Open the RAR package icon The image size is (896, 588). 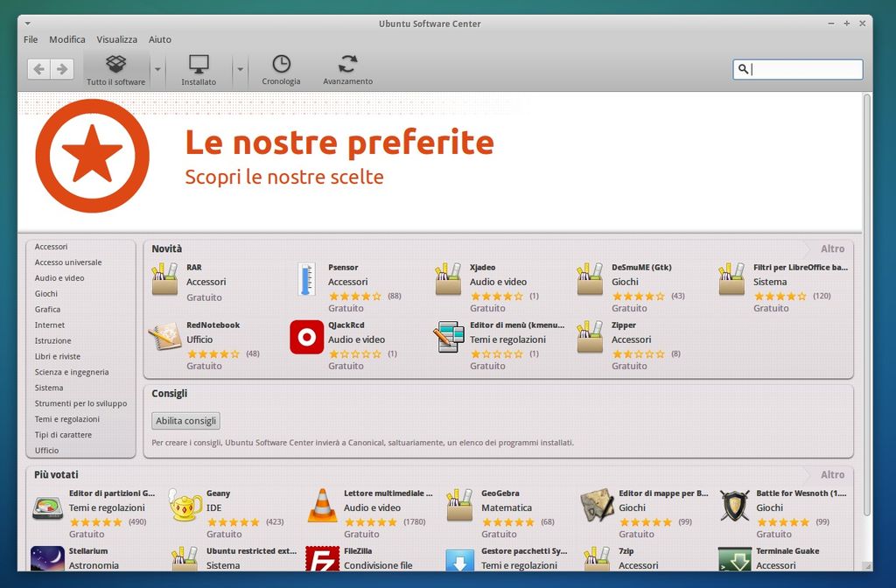[164, 279]
